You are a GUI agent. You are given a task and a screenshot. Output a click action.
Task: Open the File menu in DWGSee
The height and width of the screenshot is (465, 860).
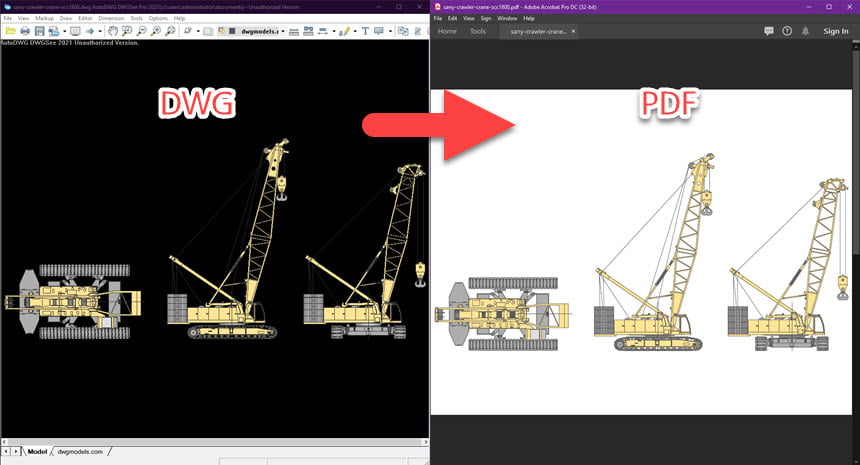point(8,18)
